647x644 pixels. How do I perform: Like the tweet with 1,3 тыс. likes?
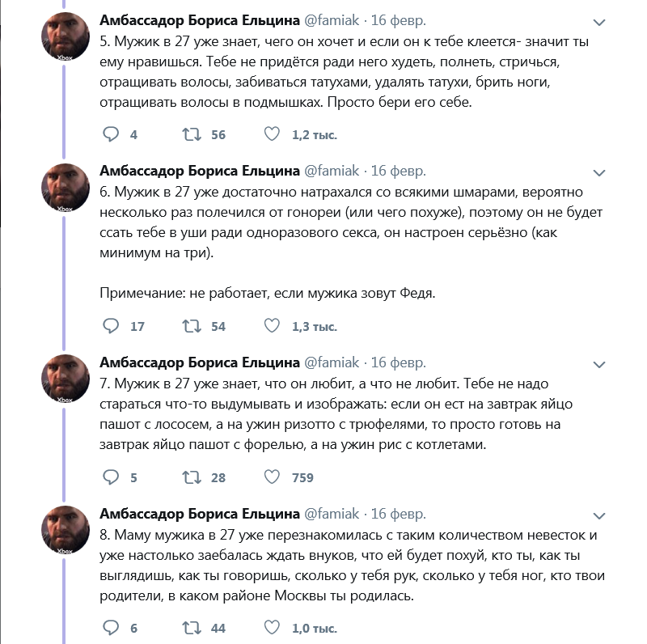click(x=273, y=326)
